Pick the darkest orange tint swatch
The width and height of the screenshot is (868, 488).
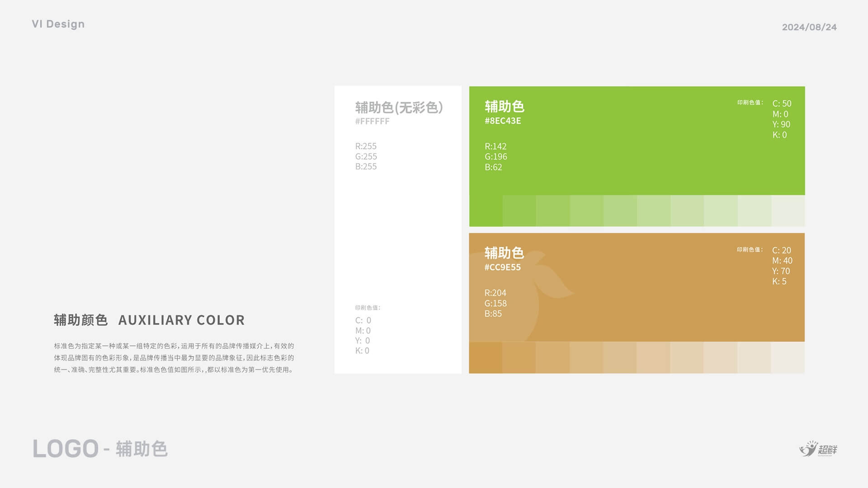(486, 357)
